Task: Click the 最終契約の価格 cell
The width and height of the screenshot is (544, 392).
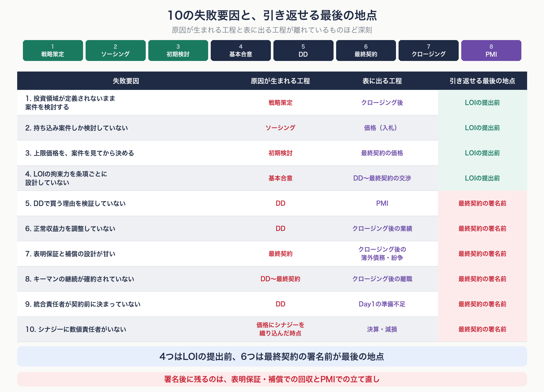Action: [382, 153]
